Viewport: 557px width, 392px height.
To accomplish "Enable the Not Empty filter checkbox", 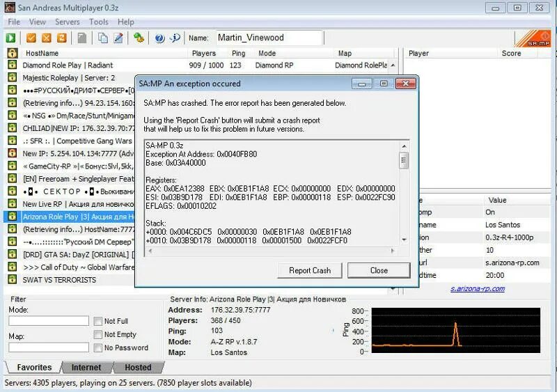I will 98,334.
